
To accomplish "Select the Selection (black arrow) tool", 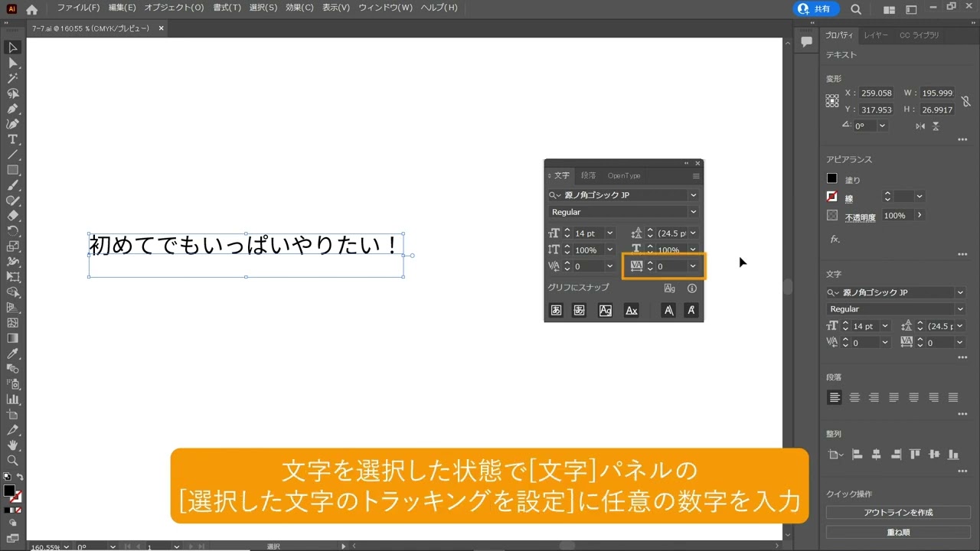I will (13, 47).
